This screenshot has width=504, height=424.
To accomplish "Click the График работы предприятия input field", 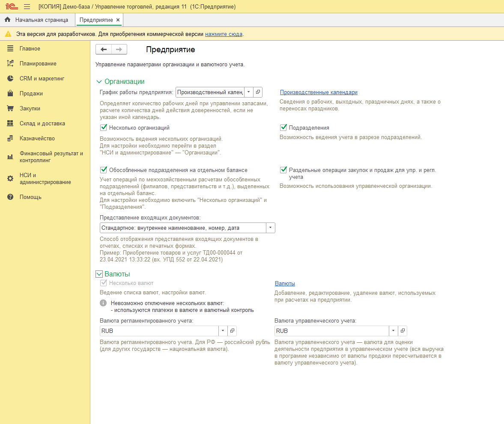I will 210,92.
